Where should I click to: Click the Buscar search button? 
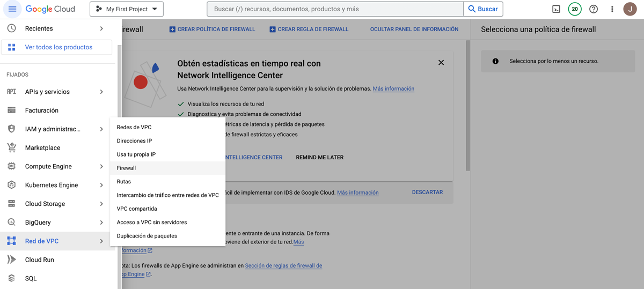pyautogui.click(x=483, y=9)
